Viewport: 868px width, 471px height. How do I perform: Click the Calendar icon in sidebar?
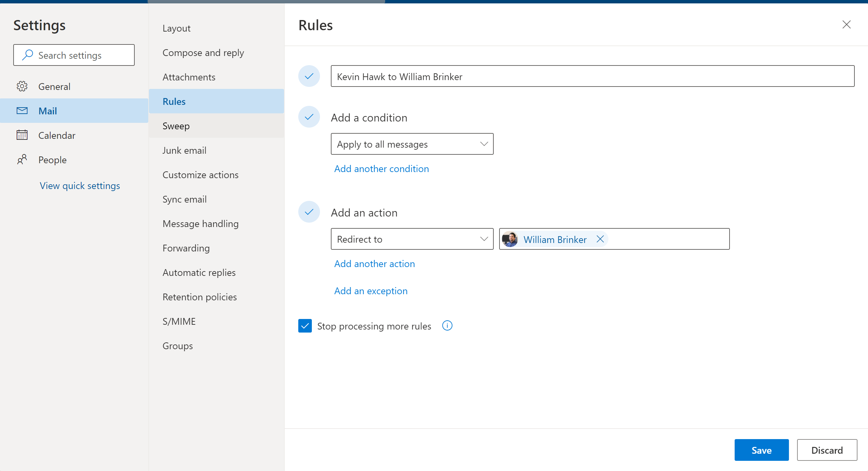[x=22, y=135]
